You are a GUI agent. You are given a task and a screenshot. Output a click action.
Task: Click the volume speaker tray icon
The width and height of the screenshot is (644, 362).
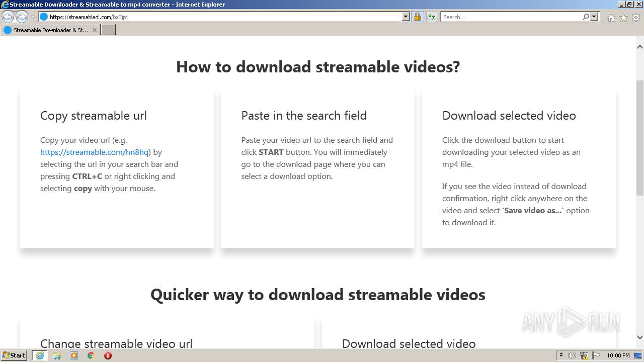pyautogui.click(x=572, y=355)
